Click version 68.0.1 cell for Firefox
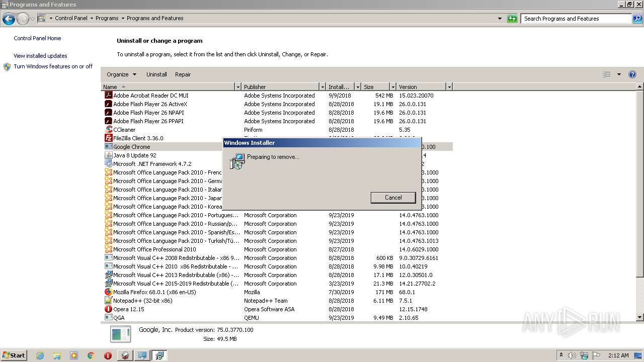 tap(407, 292)
